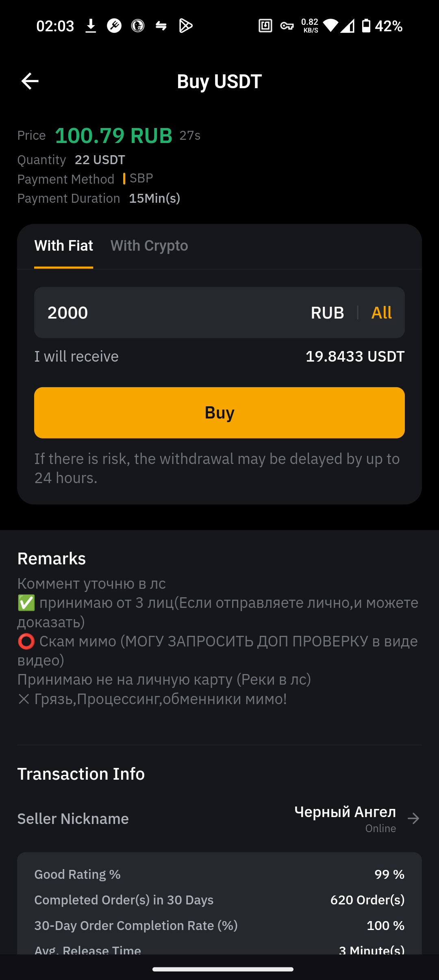The image size is (439, 980).
Task: Tap the bottom navigation gesture handle
Action: tap(223, 969)
